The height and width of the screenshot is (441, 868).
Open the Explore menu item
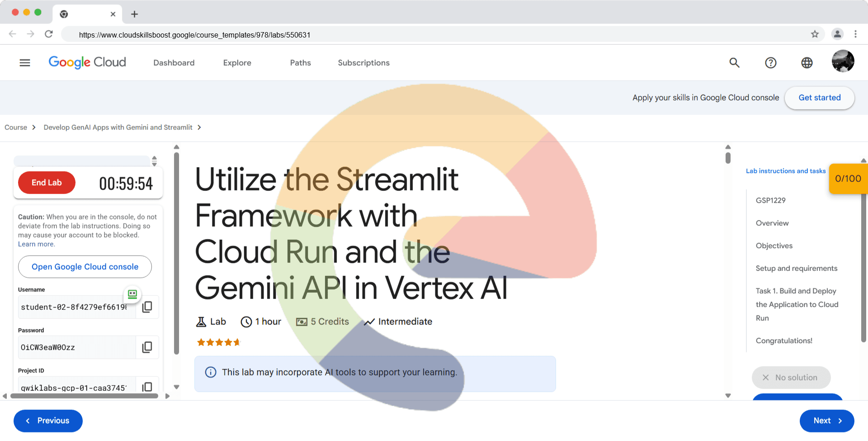pyautogui.click(x=237, y=63)
